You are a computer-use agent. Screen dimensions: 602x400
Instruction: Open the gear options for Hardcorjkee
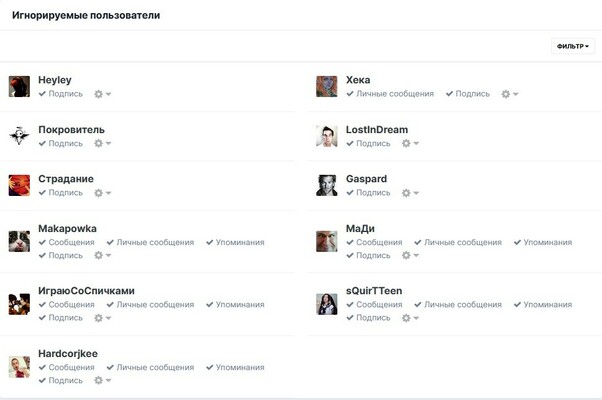103,380
